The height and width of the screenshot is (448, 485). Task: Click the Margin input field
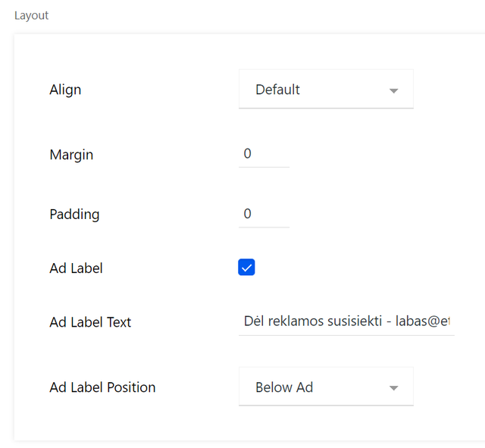click(x=264, y=154)
